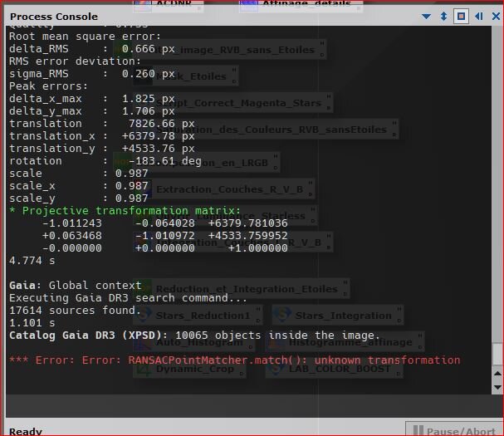
Task: Click the 'Catalog Gaia DR3 (XPSD)' line
Action: pyautogui.click(x=194, y=336)
